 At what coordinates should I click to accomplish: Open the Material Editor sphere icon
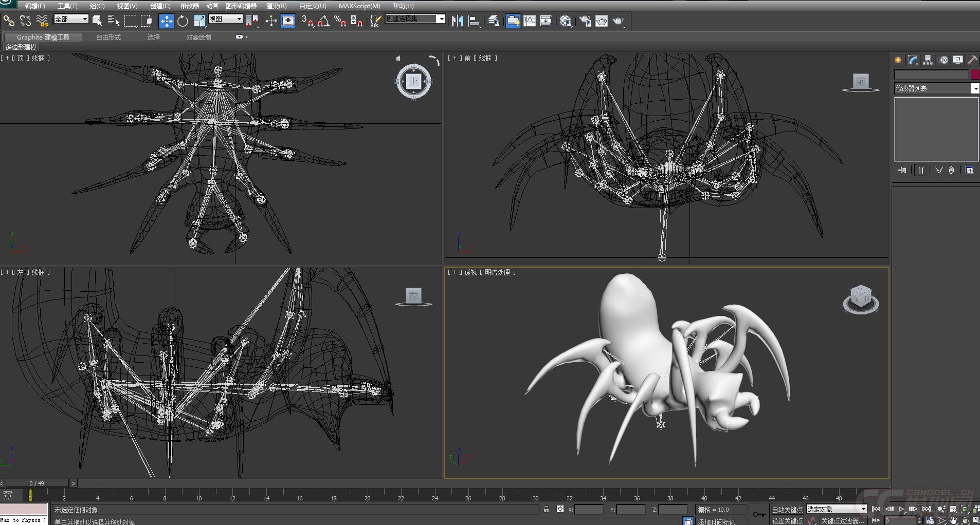click(566, 21)
